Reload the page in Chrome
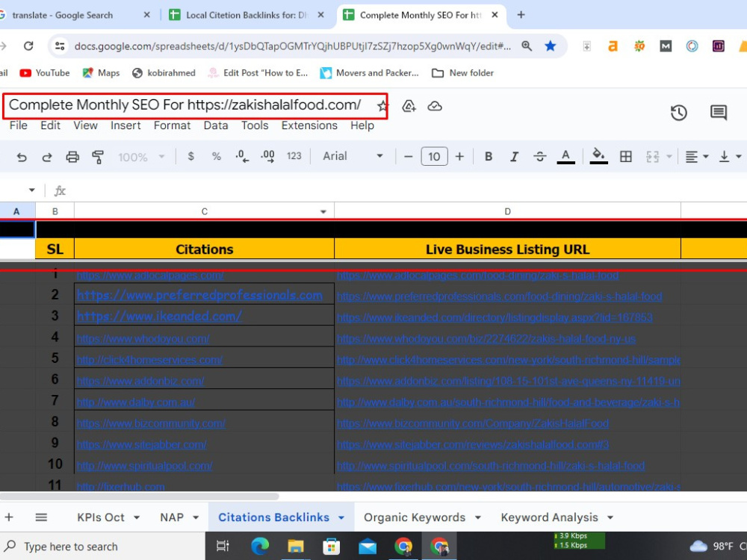Image resolution: width=747 pixels, height=560 pixels. pyautogui.click(x=28, y=46)
